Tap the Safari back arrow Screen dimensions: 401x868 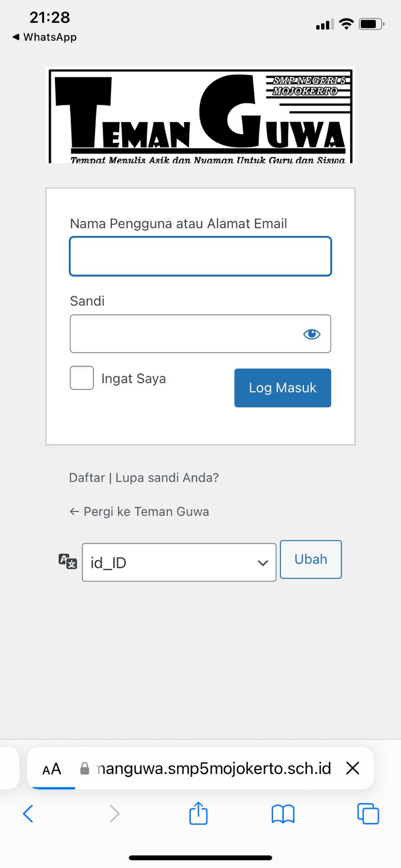pos(28,813)
